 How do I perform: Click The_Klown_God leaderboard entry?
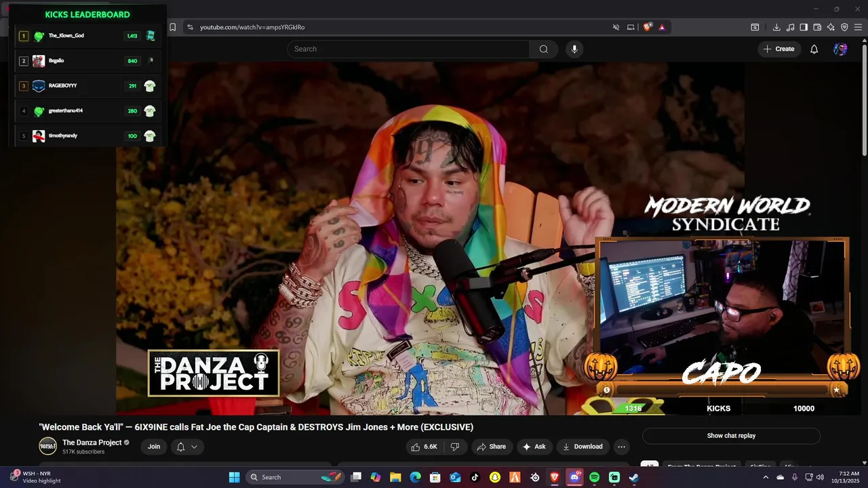pyautogui.click(x=88, y=36)
